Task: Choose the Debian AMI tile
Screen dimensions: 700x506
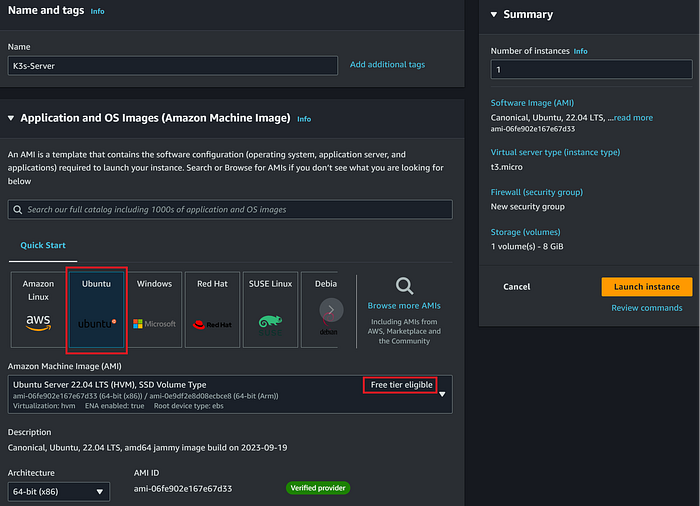Action: [x=320, y=309]
